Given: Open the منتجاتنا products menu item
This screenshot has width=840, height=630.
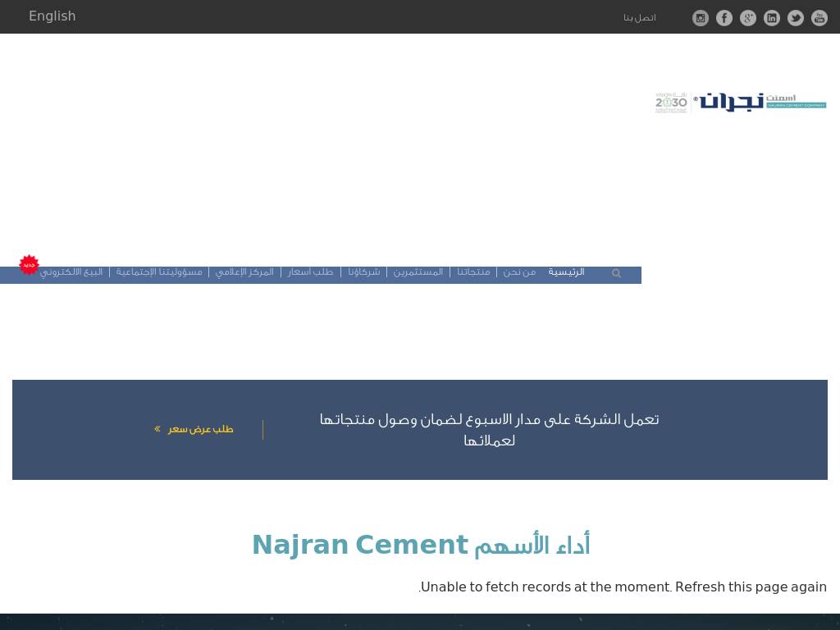Looking at the screenshot, I should (x=473, y=272).
